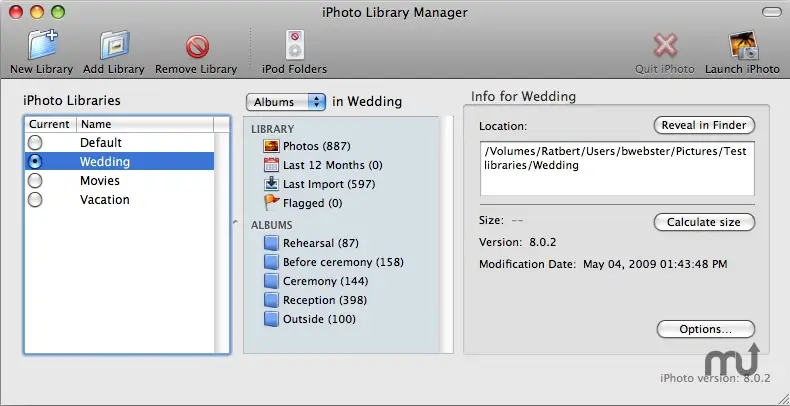The width and height of the screenshot is (790, 406).
Task: Sort the library list by Name column
Action: click(x=145, y=124)
